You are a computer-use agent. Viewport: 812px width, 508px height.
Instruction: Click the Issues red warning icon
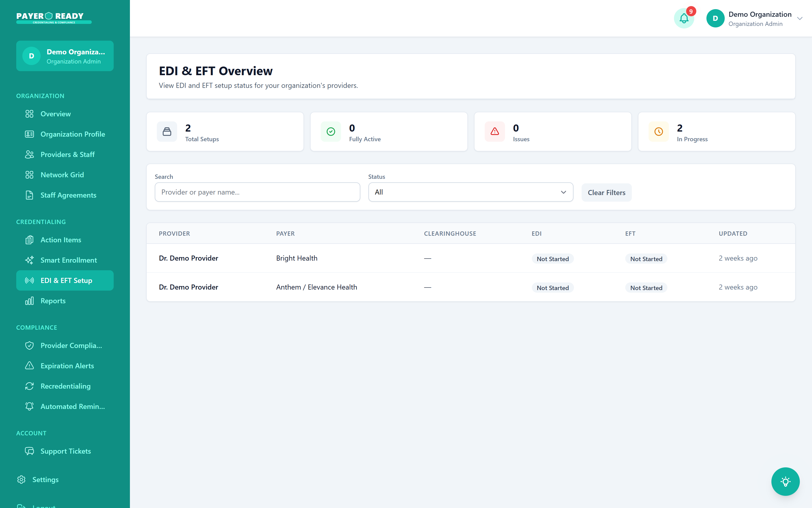coord(495,131)
